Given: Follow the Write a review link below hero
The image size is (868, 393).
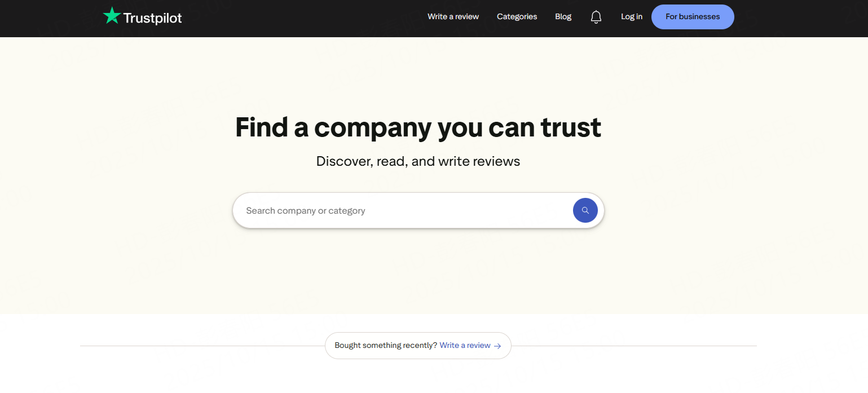Looking at the screenshot, I should (465, 346).
